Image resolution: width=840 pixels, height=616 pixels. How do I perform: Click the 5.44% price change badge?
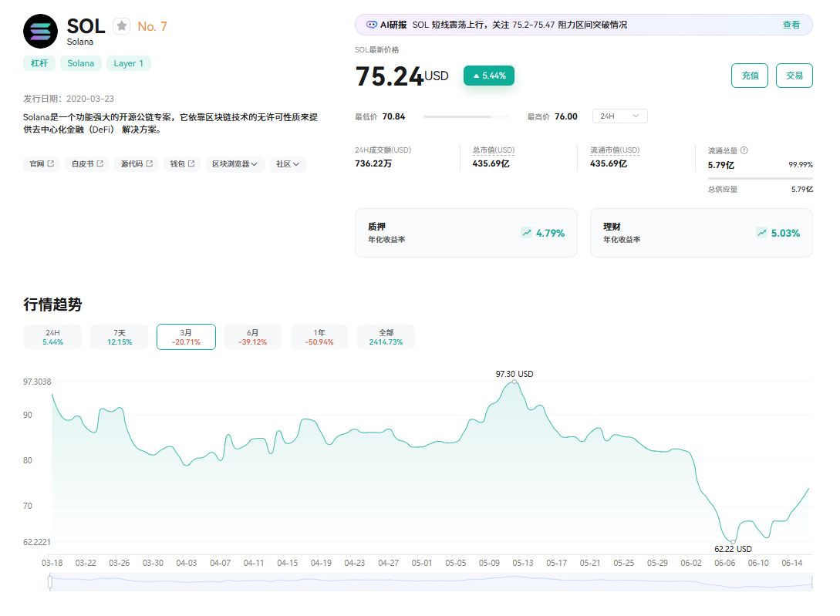[489, 76]
